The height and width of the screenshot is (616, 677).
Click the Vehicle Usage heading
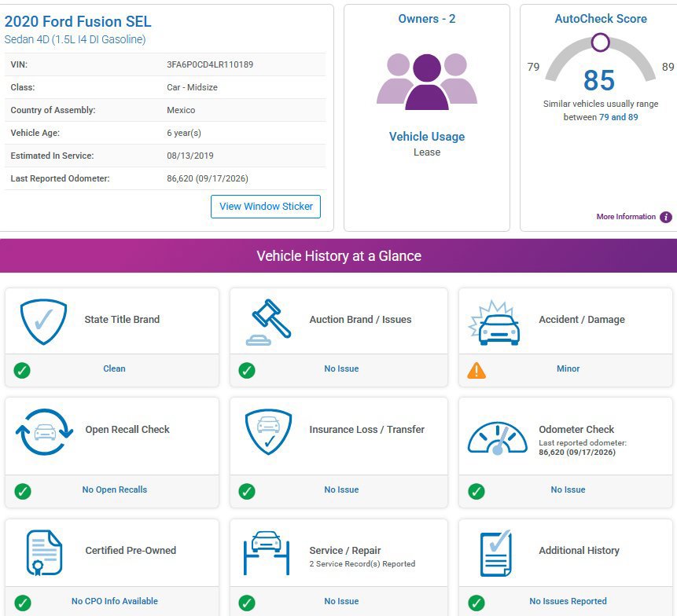coord(427,136)
